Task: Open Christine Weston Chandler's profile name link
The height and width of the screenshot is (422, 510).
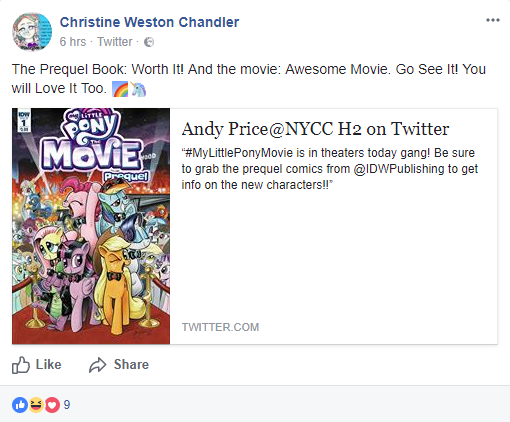Action: (149, 22)
